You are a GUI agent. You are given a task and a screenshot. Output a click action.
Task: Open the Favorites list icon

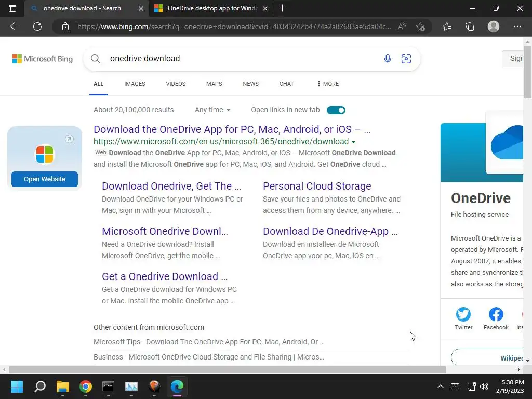[x=447, y=26]
